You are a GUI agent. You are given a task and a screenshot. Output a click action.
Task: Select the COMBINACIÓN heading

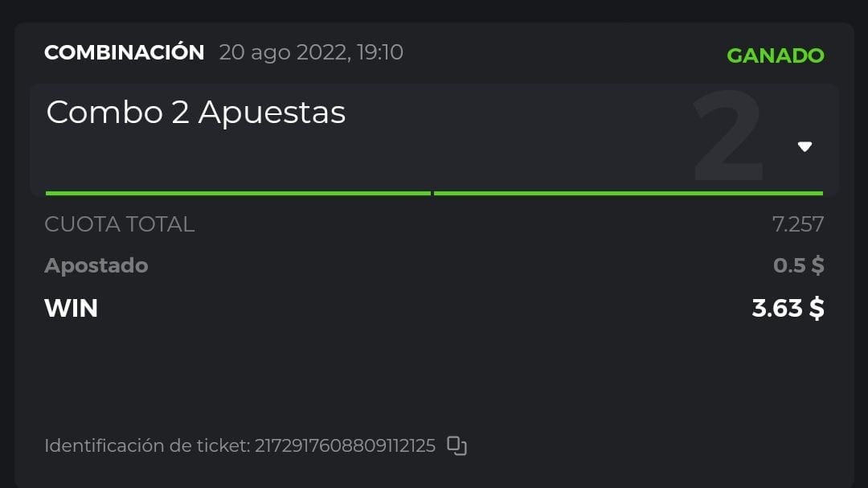point(125,53)
